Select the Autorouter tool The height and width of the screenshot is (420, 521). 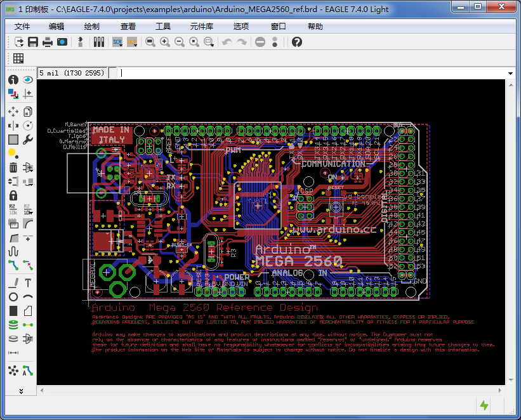point(28,370)
